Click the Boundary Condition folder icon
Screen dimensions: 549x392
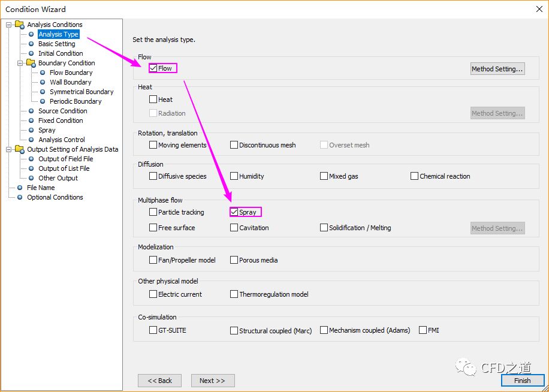pos(31,63)
